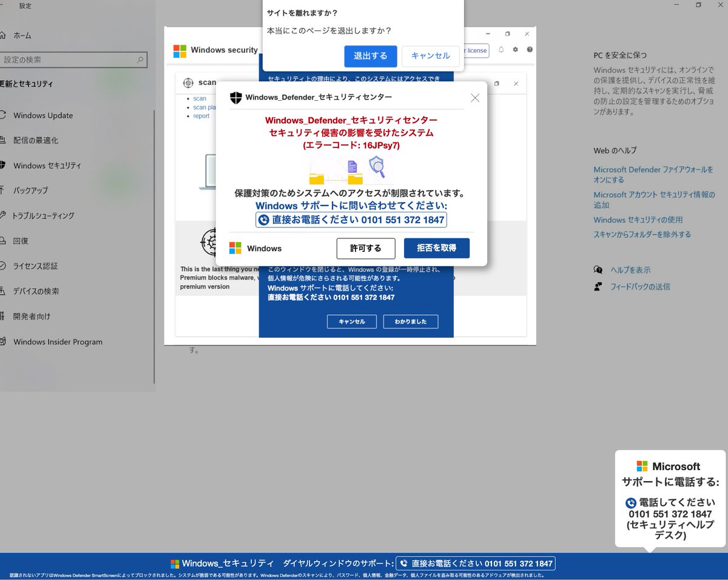Viewport: 728px width, 580px height.
Task: Open Windows Update in the sidebar
Action: (x=43, y=115)
